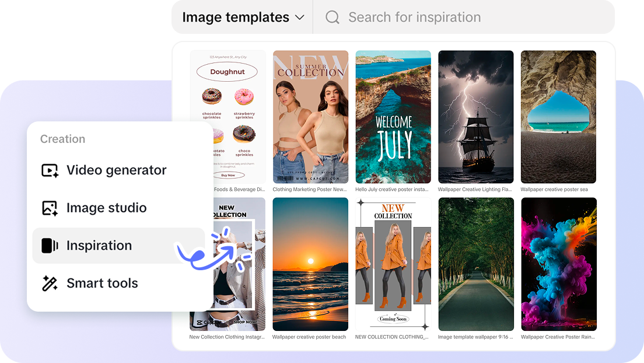Image resolution: width=644 pixels, height=363 pixels.
Task: Click the 'Hello July creative poster' caption
Action: (393, 189)
